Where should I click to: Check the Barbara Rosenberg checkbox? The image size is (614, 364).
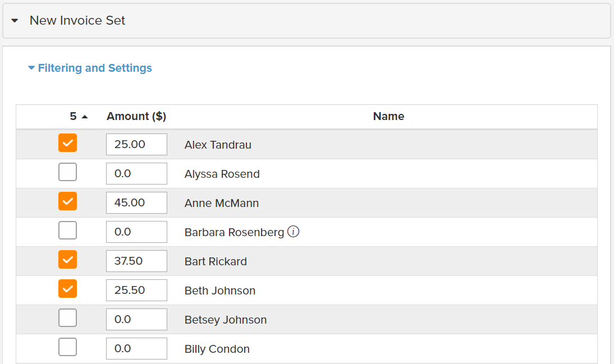pos(68,231)
